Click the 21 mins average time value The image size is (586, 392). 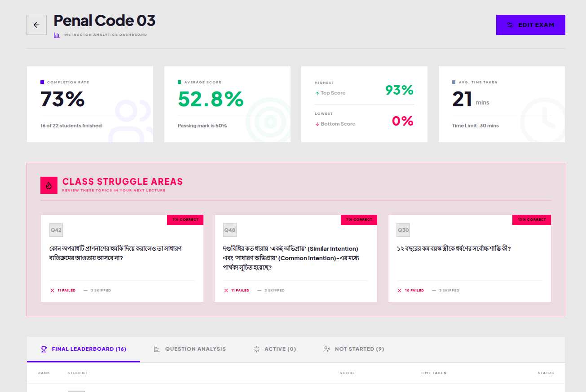tap(471, 100)
